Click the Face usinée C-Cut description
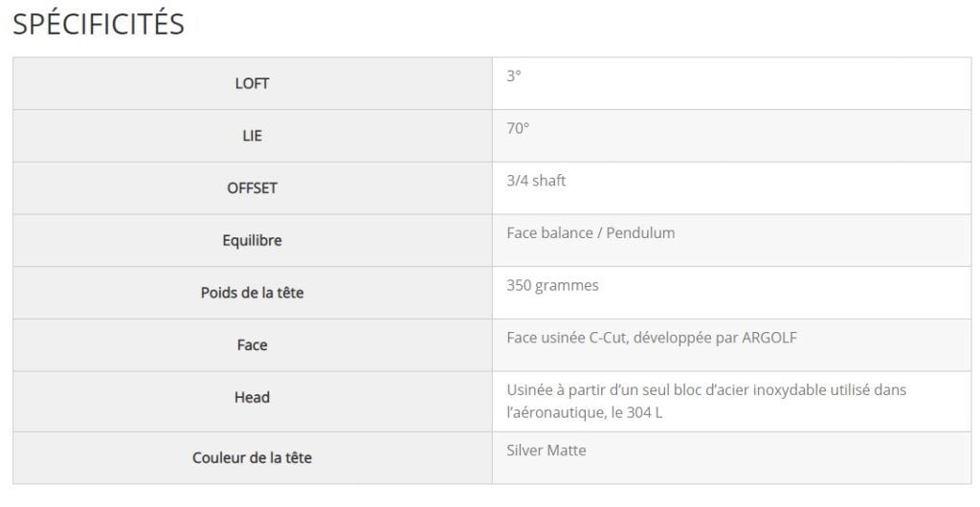This screenshot has width=980, height=507. pyautogui.click(x=652, y=338)
